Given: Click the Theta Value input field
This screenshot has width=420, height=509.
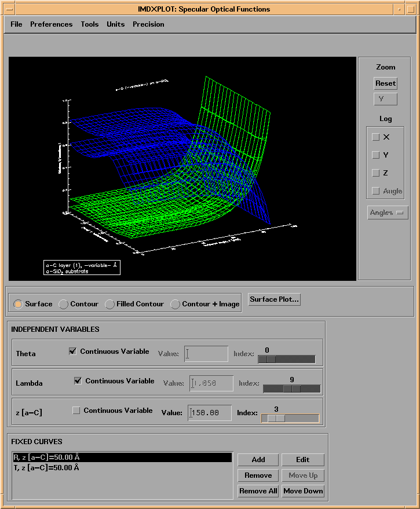Looking at the screenshot, I should point(206,353).
